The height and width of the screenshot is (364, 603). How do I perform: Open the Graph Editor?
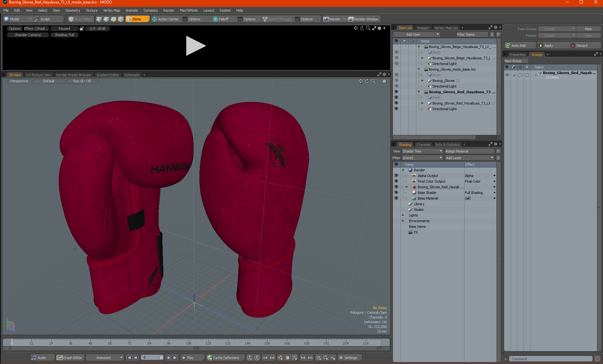pos(70,358)
